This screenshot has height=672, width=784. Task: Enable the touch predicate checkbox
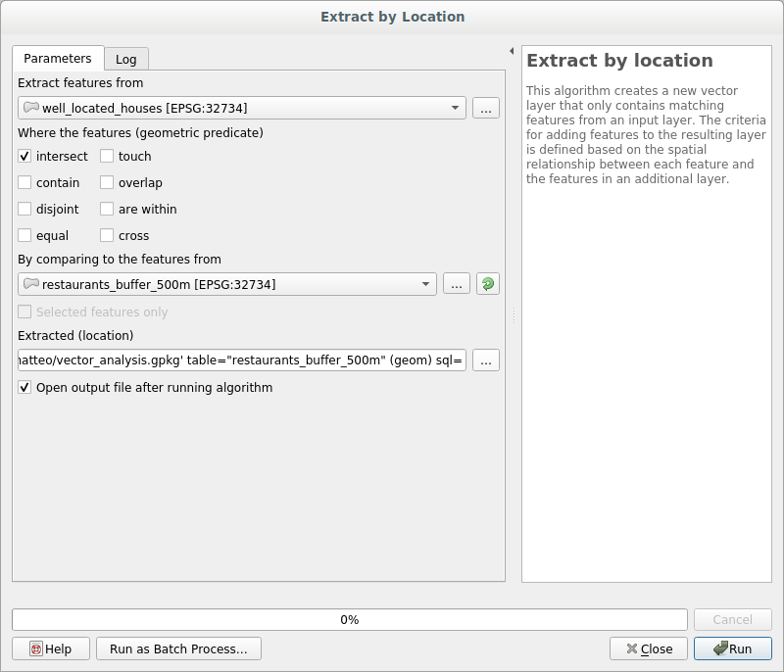pos(107,157)
